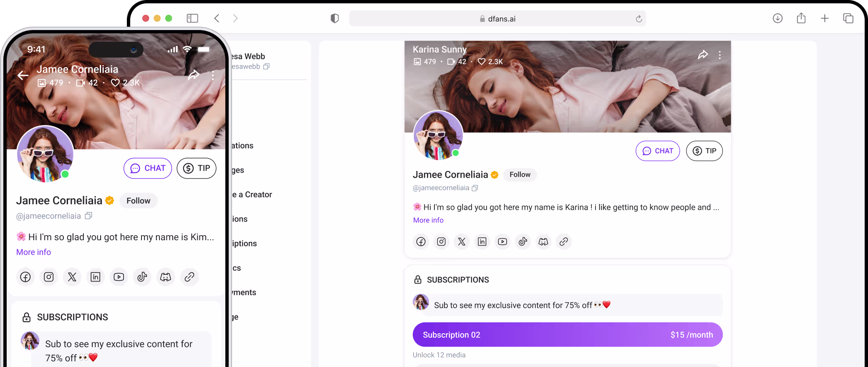Open YouTube icon on desktop profile

pos(502,241)
